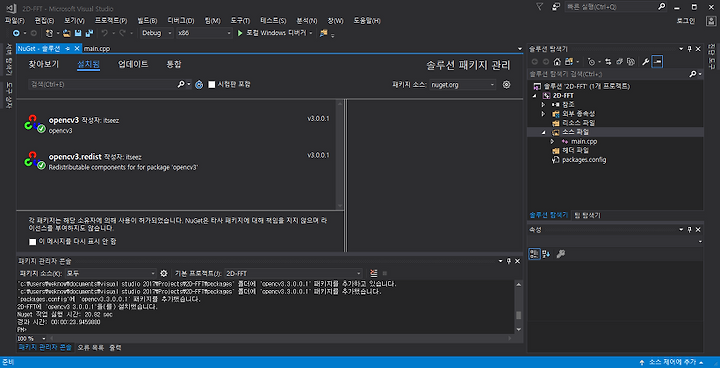Click the new project toolbar icon
Image resolution: width=720 pixels, height=368 pixels.
[49, 33]
